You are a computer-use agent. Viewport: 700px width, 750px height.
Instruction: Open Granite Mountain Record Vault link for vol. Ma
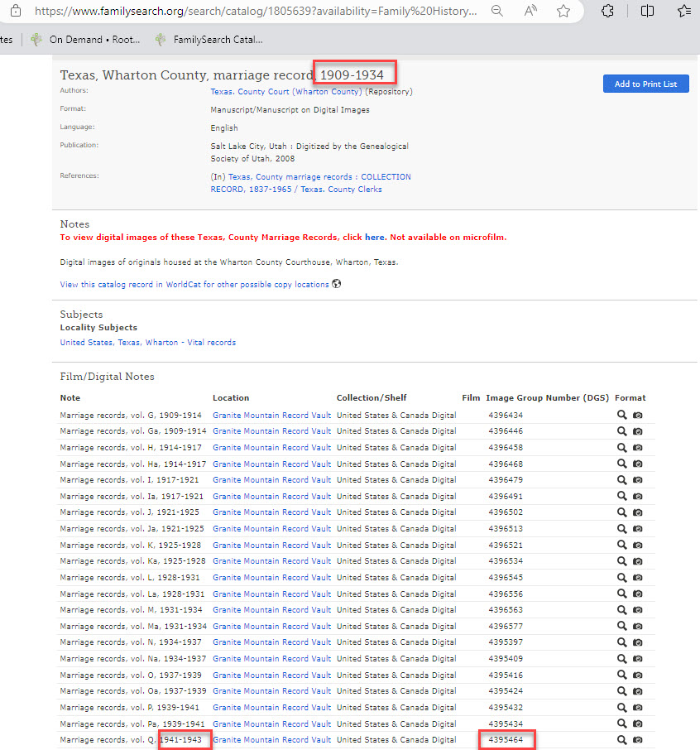(x=271, y=626)
